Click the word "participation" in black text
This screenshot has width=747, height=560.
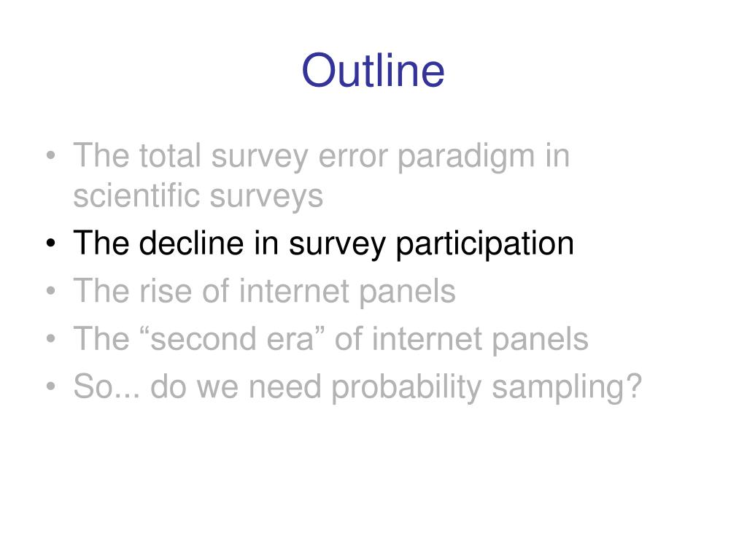[x=485, y=245]
